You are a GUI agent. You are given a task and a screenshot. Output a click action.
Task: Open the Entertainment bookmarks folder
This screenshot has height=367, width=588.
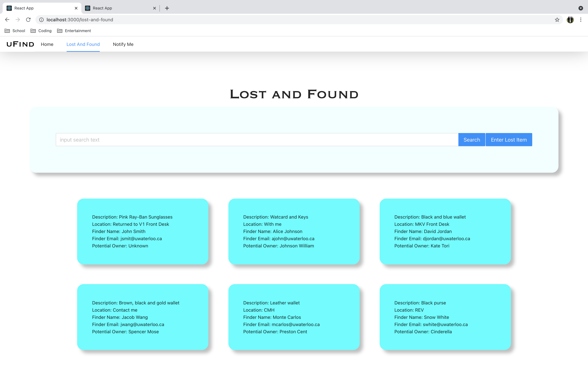coord(74,31)
